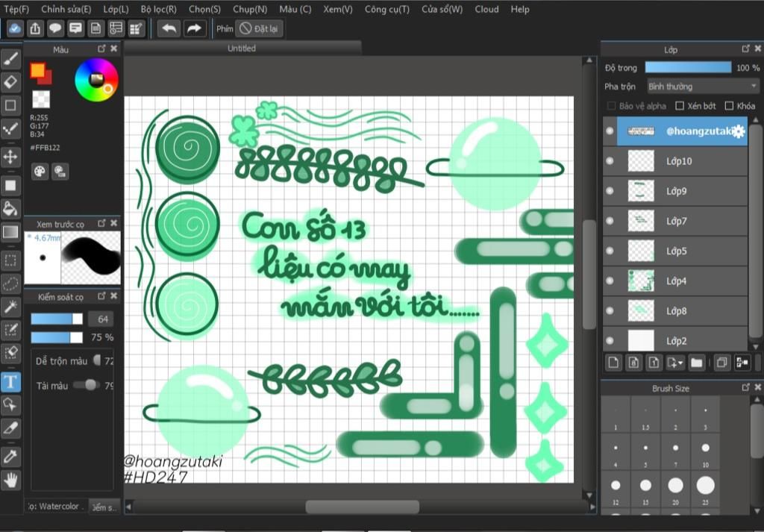Viewport: 764px width, 532px height.
Task: Open settings gear of @hoangzutaki layer
Action: [739, 131]
